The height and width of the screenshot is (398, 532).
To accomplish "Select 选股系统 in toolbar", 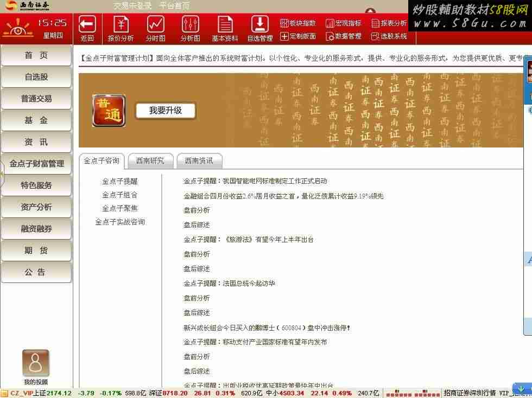I will [389, 36].
